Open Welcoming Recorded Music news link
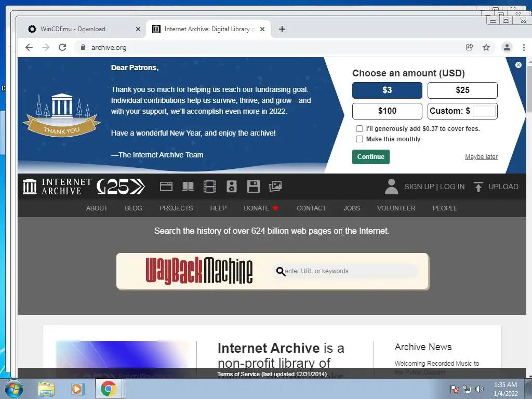This screenshot has width=532, height=399. (x=436, y=367)
